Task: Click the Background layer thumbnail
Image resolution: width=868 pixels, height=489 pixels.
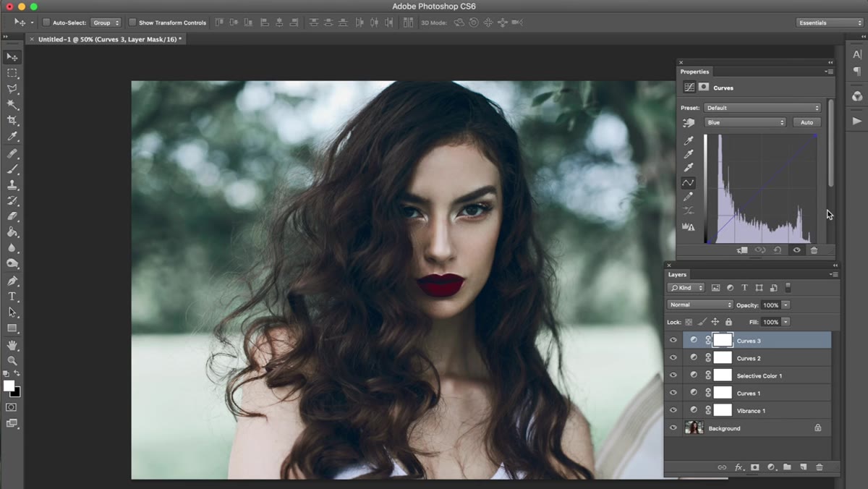Action: coord(694,428)
